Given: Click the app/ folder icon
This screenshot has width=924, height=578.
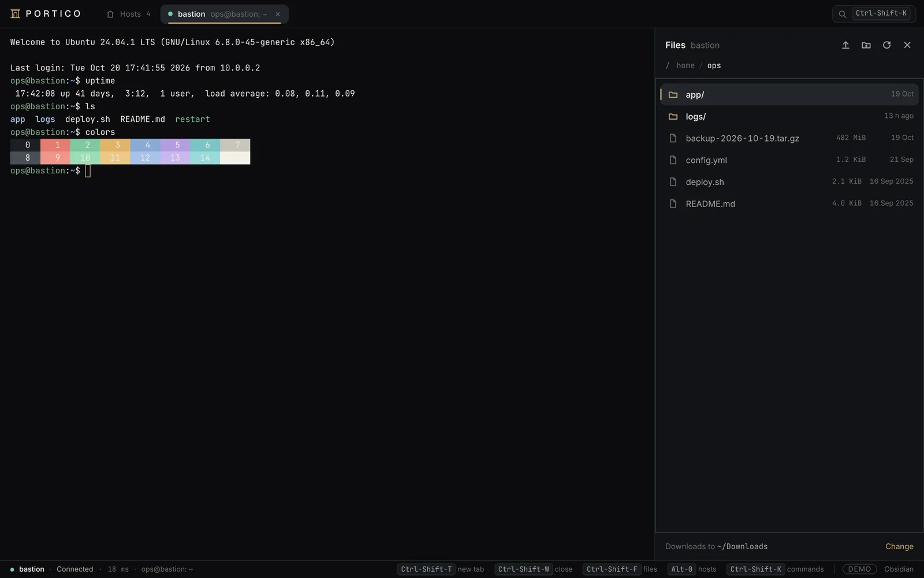Looking at the screenshot, I should click(x=673, y=94).
